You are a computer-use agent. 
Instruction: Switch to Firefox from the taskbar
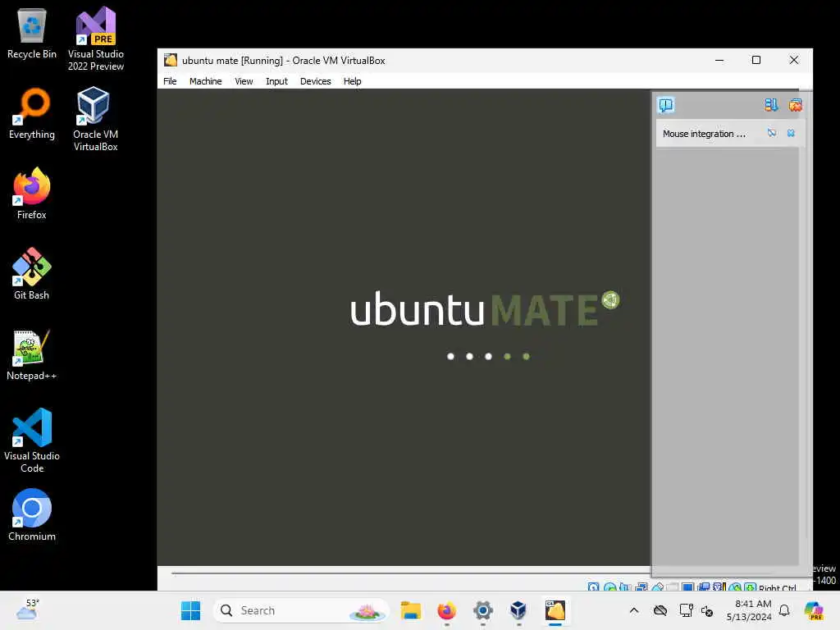tap(447, 610)
